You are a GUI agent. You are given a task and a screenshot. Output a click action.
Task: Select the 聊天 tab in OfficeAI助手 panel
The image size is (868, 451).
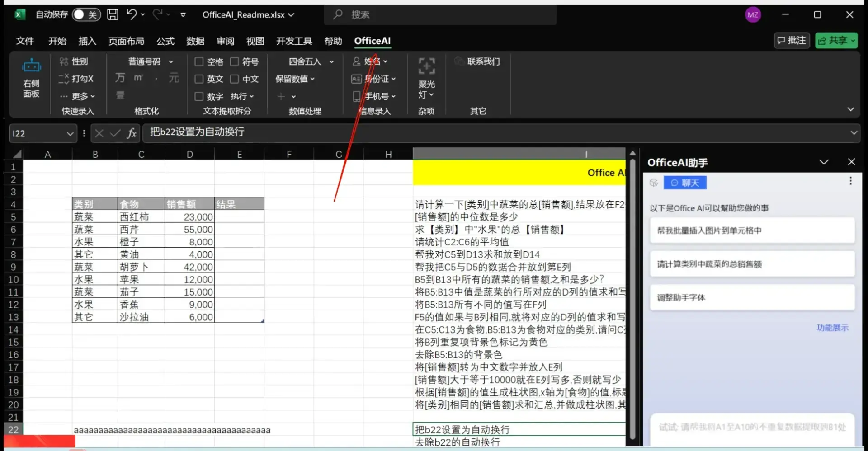[x=685, y=183]
